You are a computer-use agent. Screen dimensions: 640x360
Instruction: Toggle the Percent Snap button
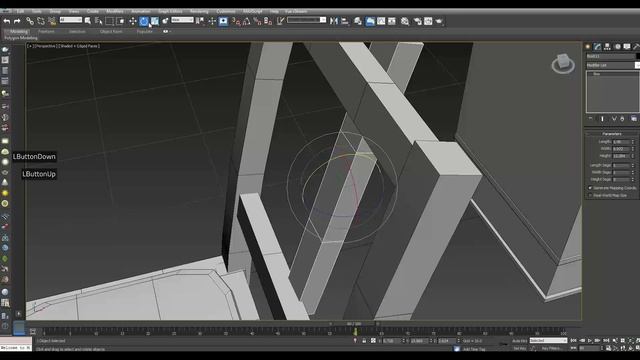257,21
